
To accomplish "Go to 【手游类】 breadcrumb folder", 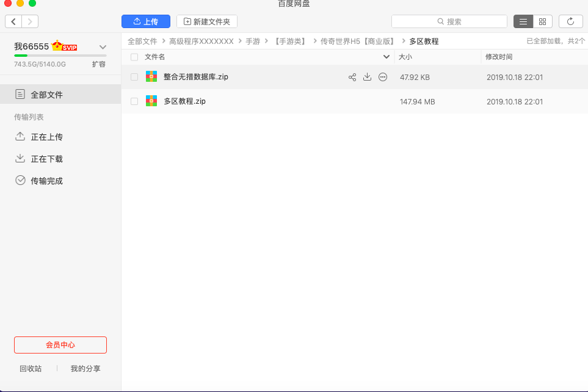I will [290, 42].
